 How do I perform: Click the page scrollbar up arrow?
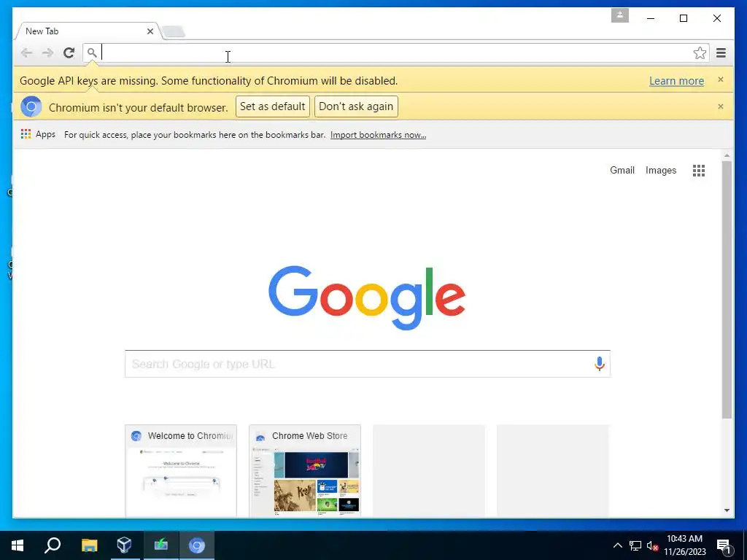point(727,155)
